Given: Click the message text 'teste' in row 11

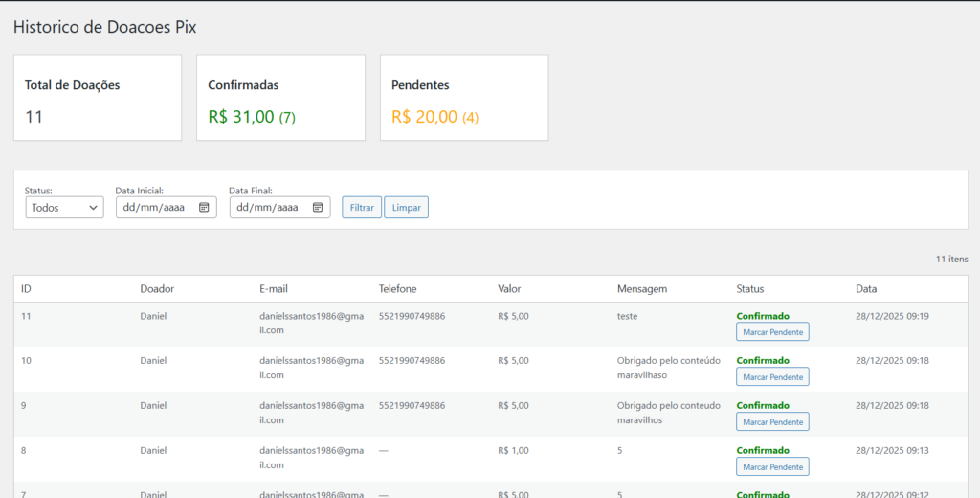Looking at the screenshot, I should (x=627, y=316).
